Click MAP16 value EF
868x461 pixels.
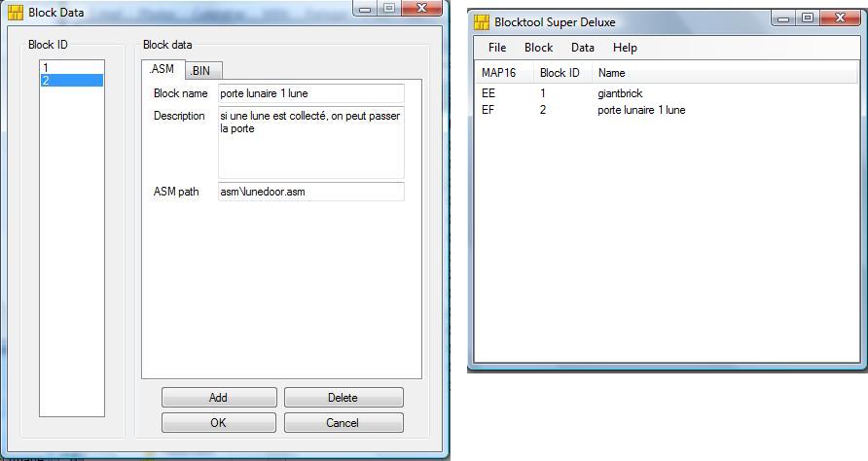(x=488, y=110)
